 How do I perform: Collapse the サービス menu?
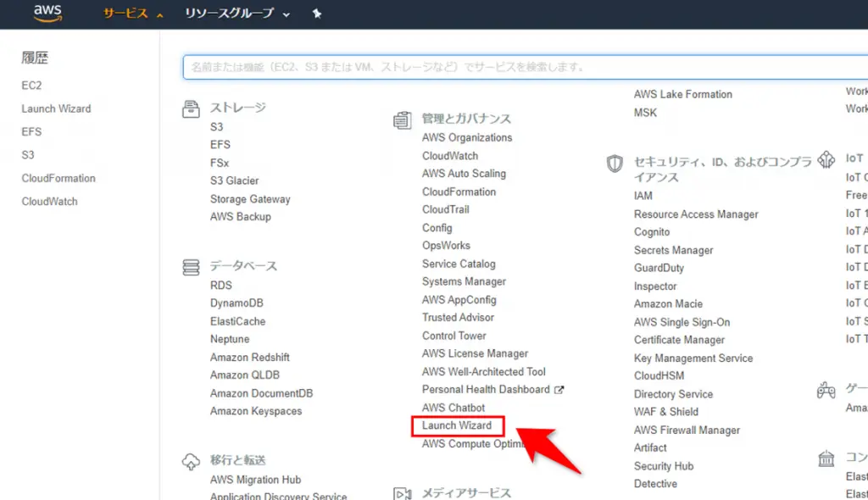click(x=133, y=14)
